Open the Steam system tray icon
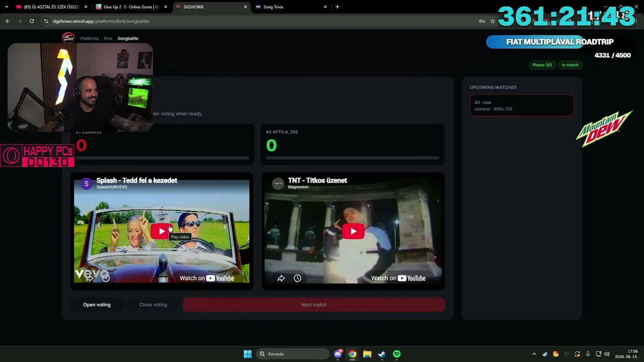 pos(545,354)
